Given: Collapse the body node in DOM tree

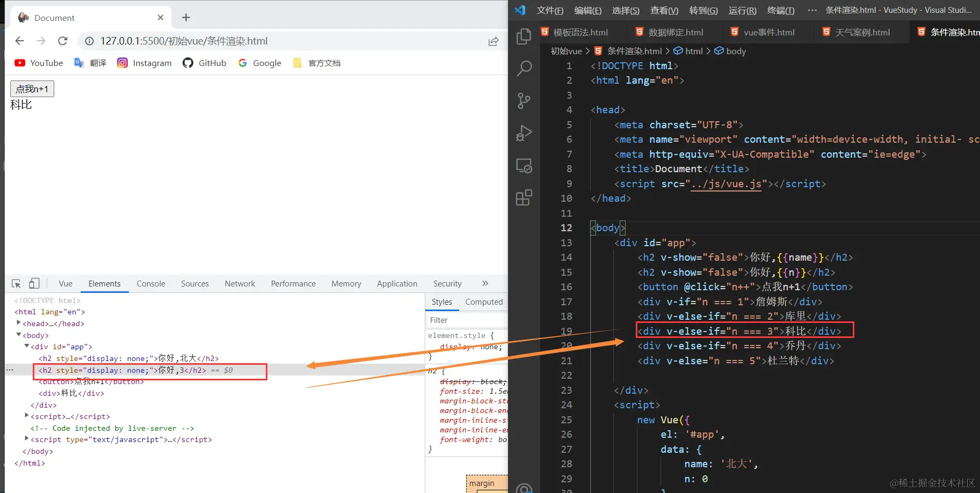Looking at the screenshot, I should 19,335.
